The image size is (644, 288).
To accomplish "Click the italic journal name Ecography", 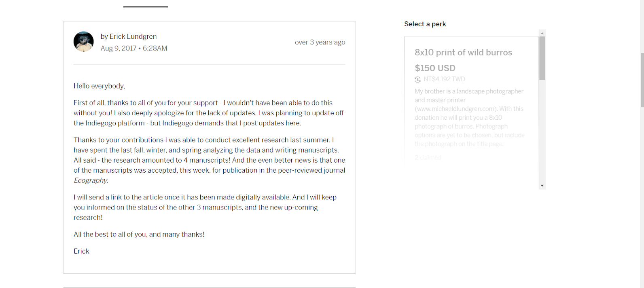I will pyautogui.click(x=91, y=180).
